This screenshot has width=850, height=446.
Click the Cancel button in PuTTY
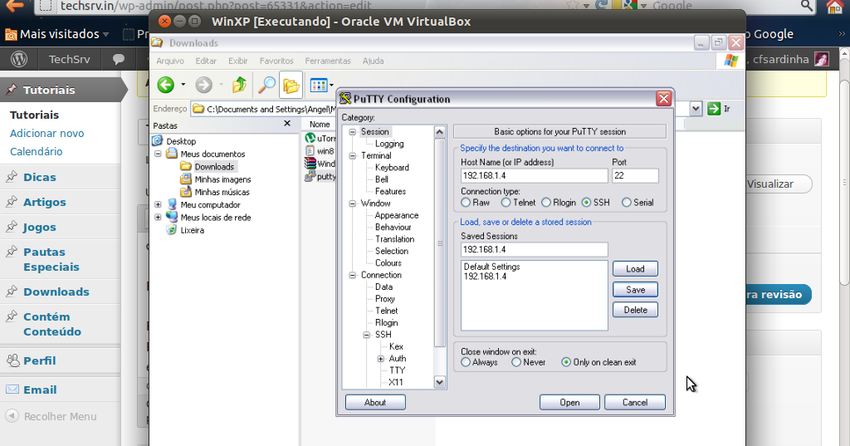pyautogui.click(x=635, y=402)
